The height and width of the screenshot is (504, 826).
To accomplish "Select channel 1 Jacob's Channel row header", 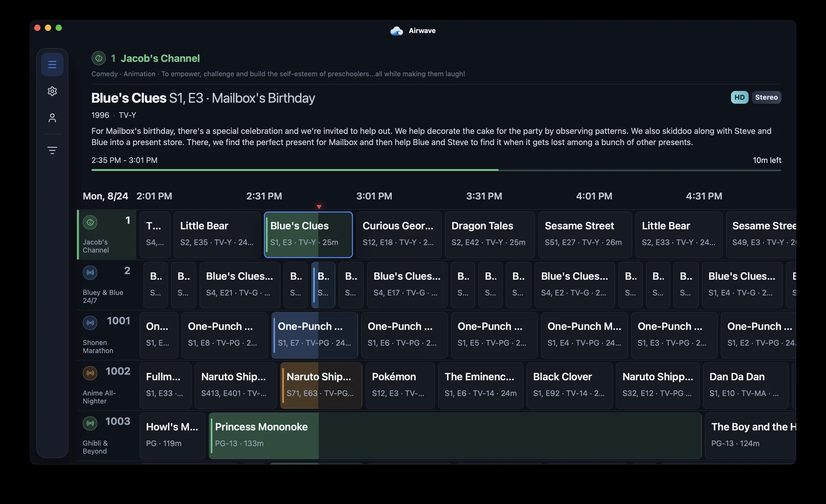I will coord(107,235).
